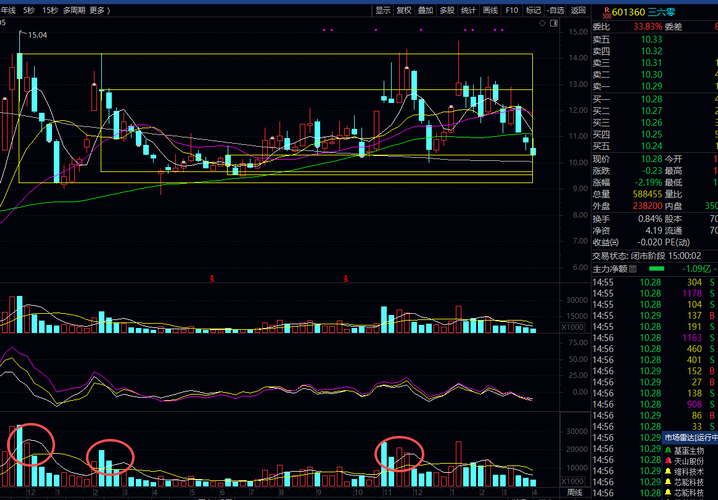The image size is (718, 500).
Task: Click the 买三 price 10.26
Action: (x=651, y=122)
